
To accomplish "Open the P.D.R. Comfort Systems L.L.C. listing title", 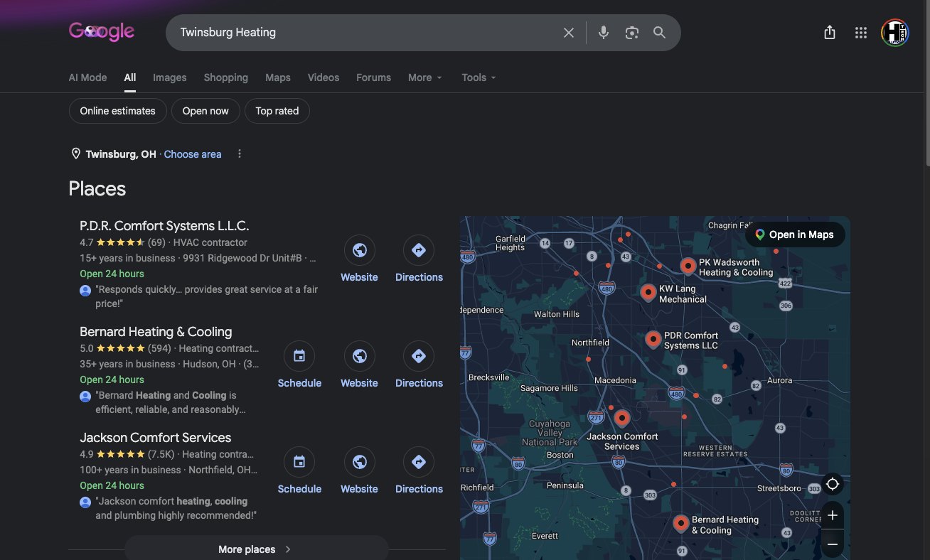I will tap(164, 226).
